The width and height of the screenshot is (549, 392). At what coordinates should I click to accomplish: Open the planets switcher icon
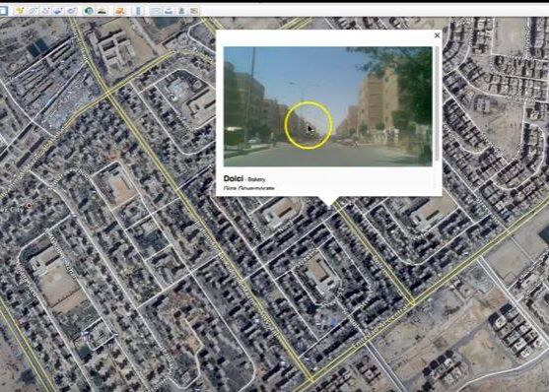pyautogui.click(x=119, y=11)
